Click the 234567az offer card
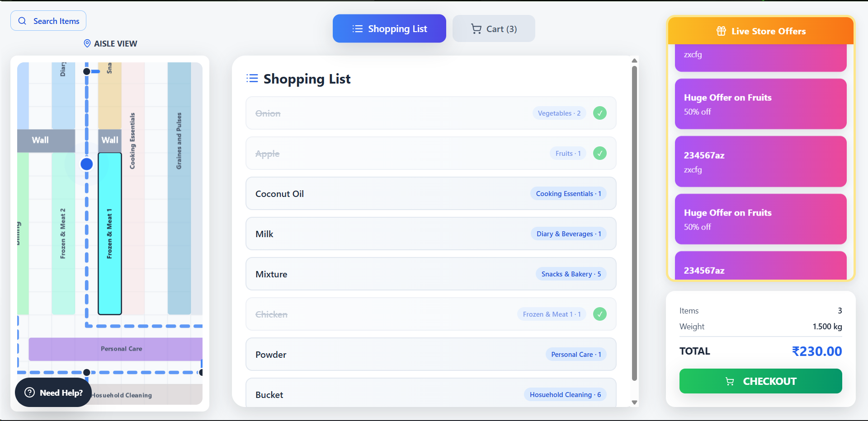The image size is (868, 421). (x=760, y=161)
